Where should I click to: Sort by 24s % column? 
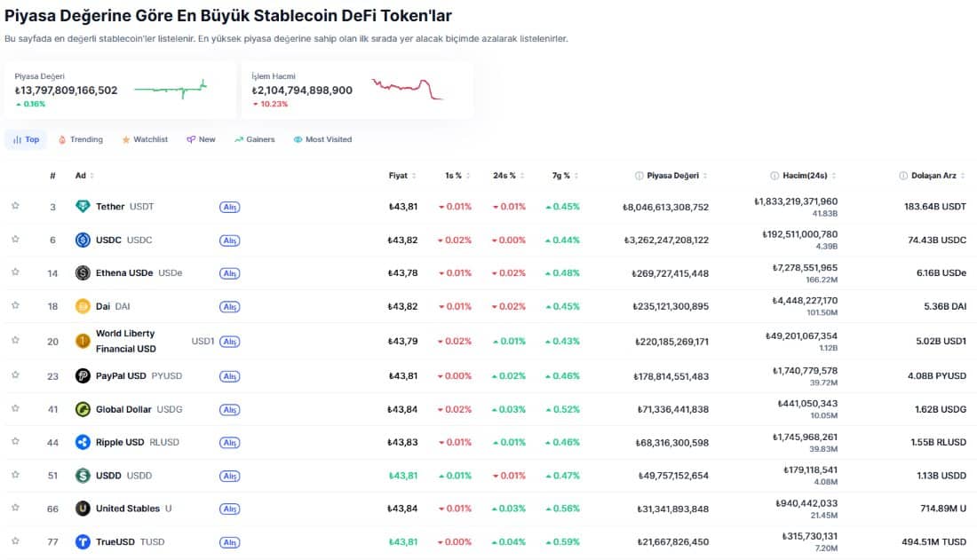tap(509, 176)
